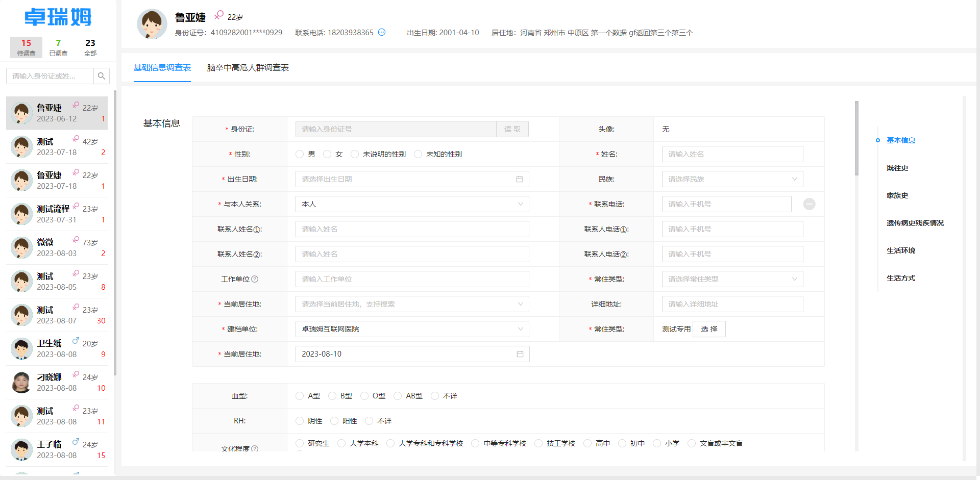Select the 男 gender radio button
This screenshot has height=480, width=980.
(300, 154)
